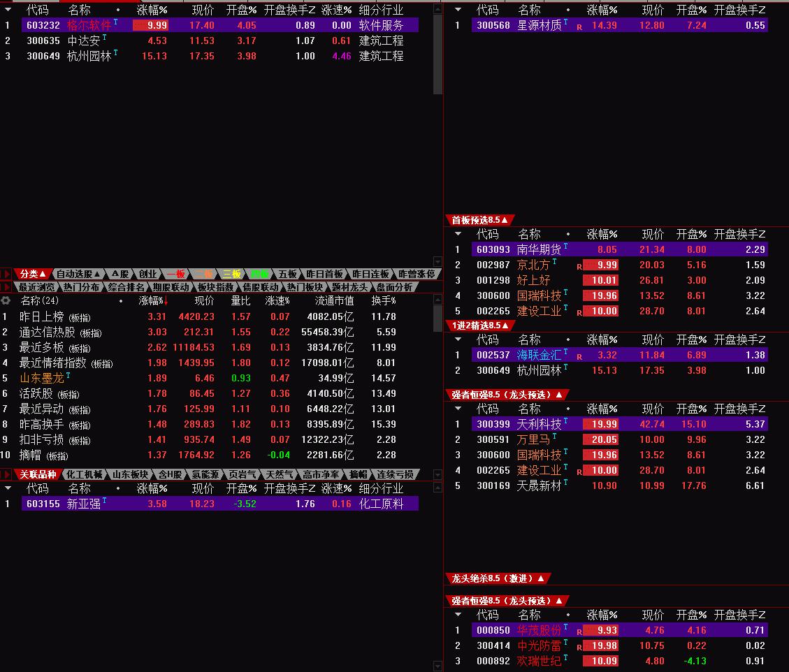
Task: Expand header menu arrow in 海联金汇 table
Action: [458, 339]
